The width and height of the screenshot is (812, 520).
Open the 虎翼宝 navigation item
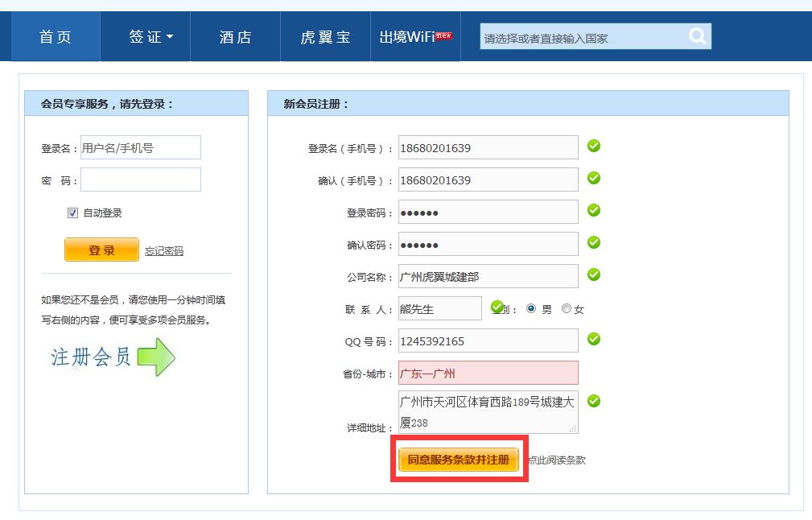pyautogui.click(x=324, y=35)
